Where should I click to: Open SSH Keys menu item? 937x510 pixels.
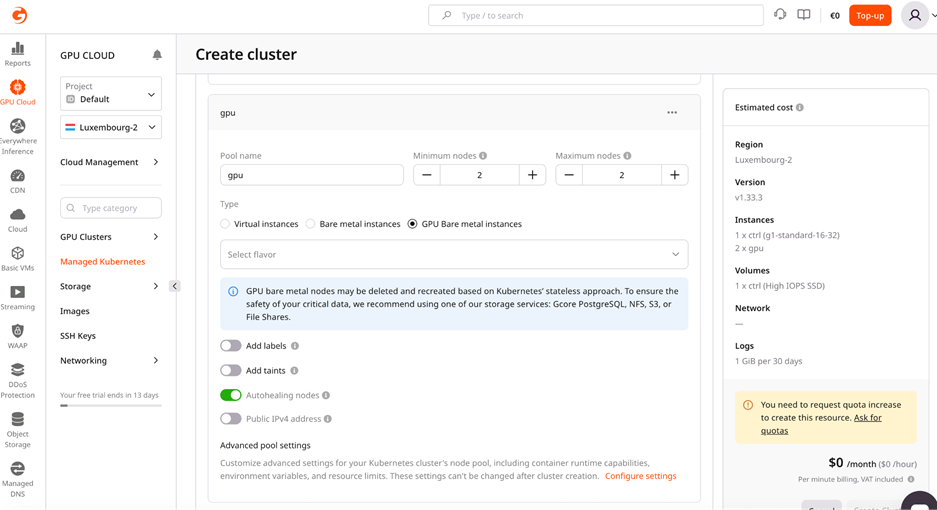point(78,336)
